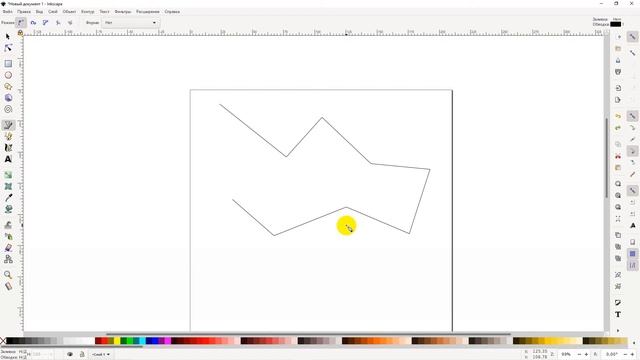Choose paraxial line segments mode
The width and height of the screenshot is (640, 360).
(x=70, y=23)
